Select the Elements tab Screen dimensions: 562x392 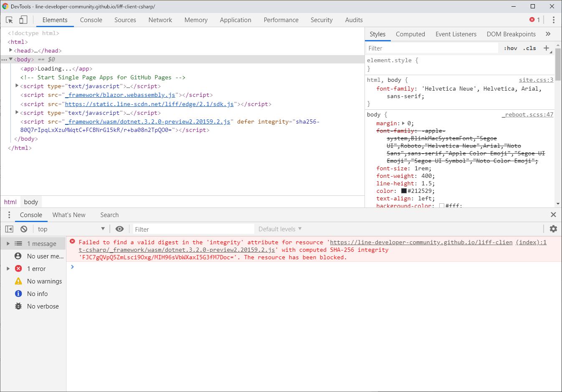click(x=55, y=20)
